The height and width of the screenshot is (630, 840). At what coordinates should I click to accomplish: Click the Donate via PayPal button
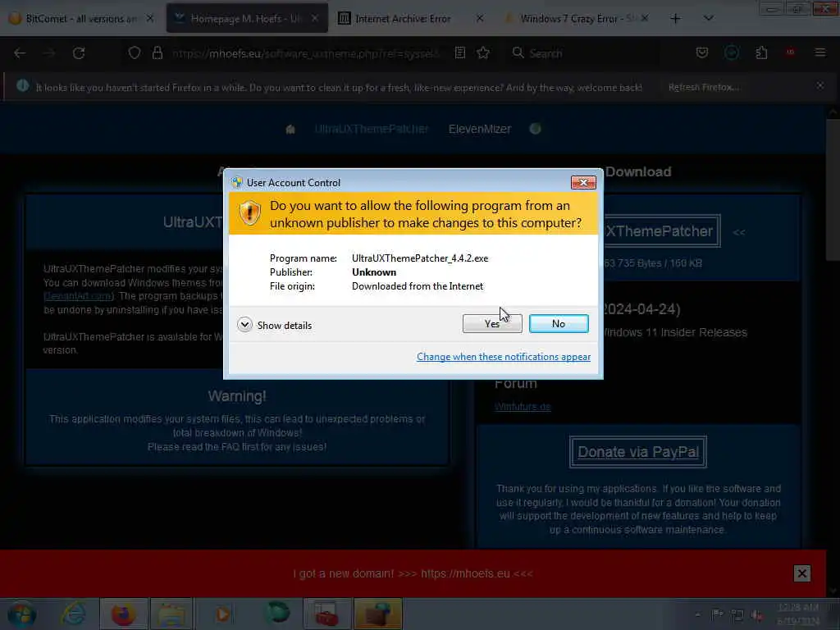638,452
